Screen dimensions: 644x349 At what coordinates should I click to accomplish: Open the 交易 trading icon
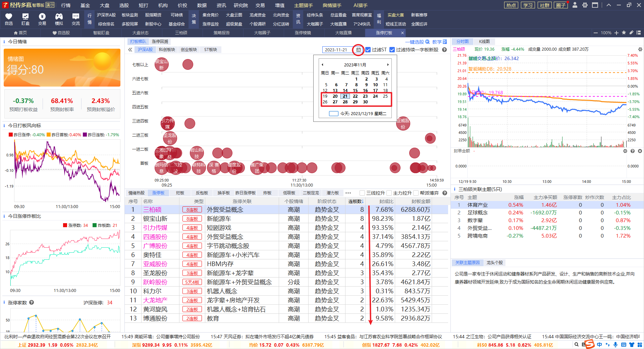pos(42,16)
